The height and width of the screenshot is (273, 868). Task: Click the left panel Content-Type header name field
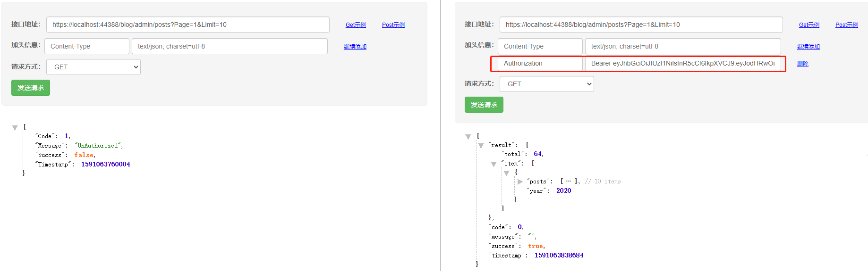click(x=87, y=46)
